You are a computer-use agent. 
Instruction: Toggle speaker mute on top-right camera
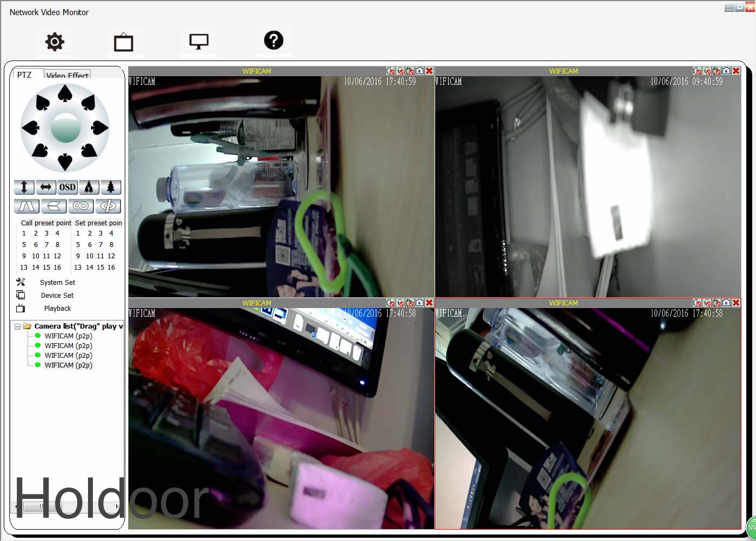[x=697, y=71]
